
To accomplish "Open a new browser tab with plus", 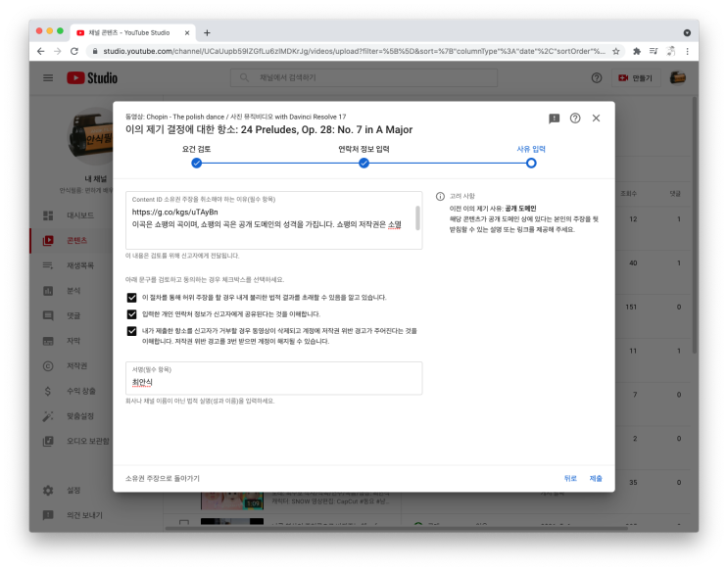I will [x=207, y=32].
